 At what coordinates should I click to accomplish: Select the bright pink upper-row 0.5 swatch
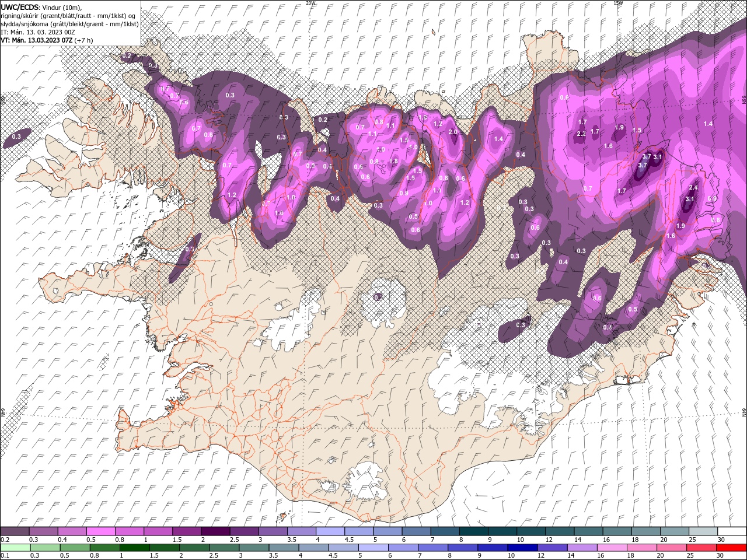coord(100,531)
